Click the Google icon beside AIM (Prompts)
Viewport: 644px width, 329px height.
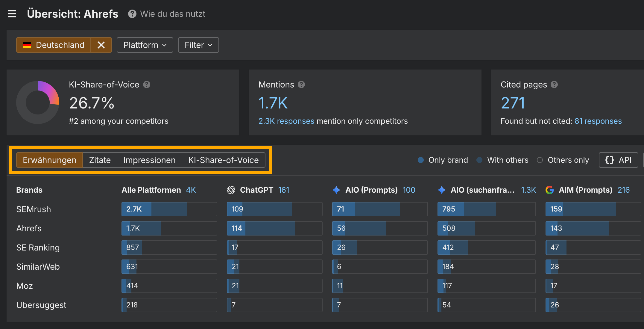pos(550,190)
